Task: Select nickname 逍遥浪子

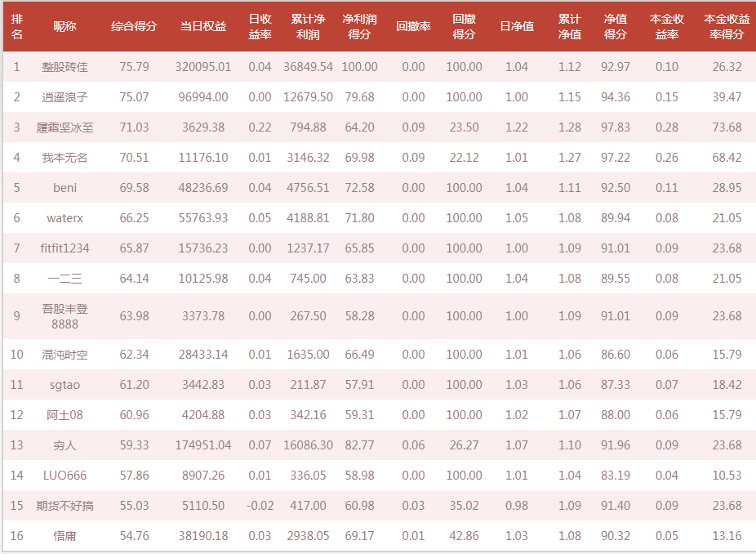Action: point(64,97)
